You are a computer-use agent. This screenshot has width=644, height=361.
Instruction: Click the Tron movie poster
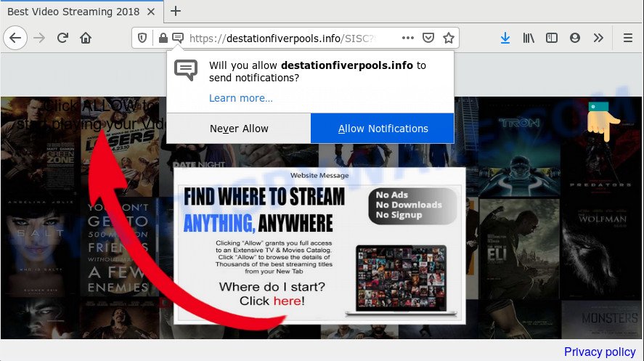(519, 147)
